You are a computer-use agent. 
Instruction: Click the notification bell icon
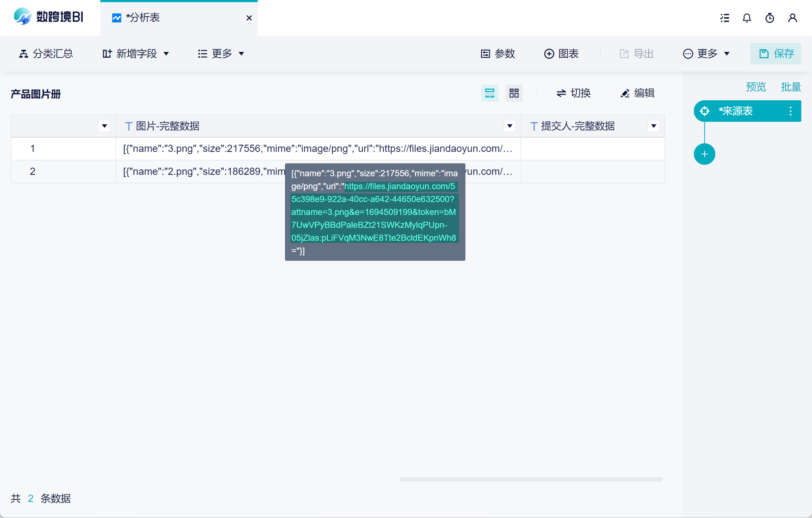coord(747,18)
